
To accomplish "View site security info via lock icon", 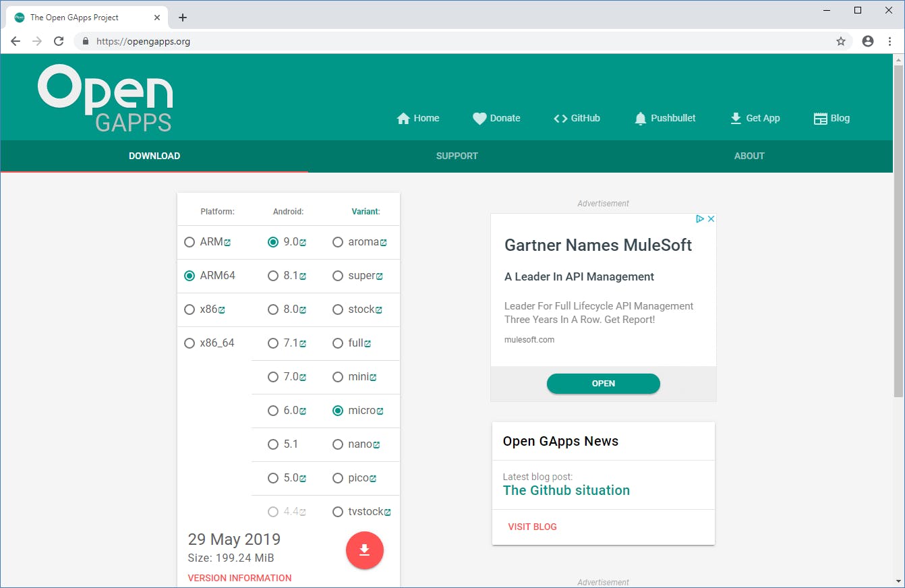I will point(85,41).
